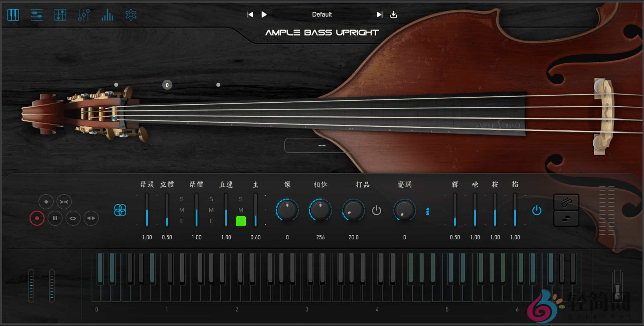The height and width of the screenshot is (326, 644).
Task: Go to previous preset with the arrow
Action: point(250,15)
